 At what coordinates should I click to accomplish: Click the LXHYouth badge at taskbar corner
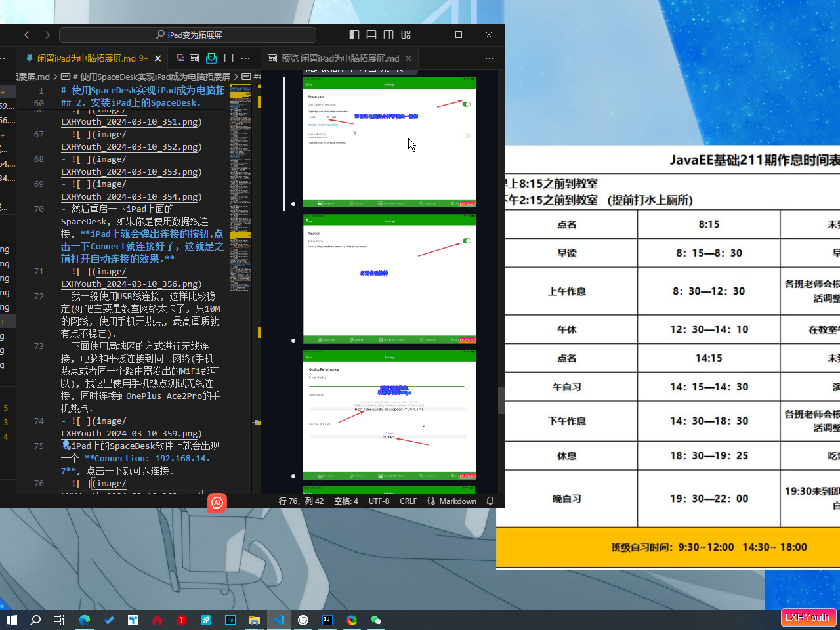pyautogui.click(x=807, y=617)
